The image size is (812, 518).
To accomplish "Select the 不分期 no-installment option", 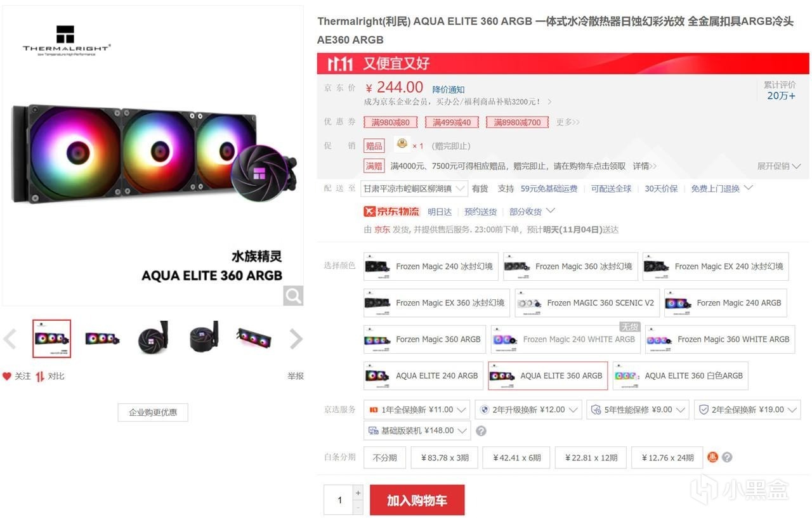I will coord(384,458).
